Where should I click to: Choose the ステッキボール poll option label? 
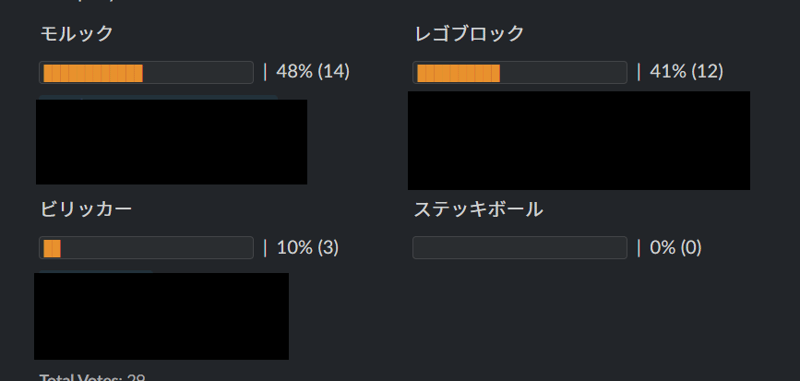point(478,209)
